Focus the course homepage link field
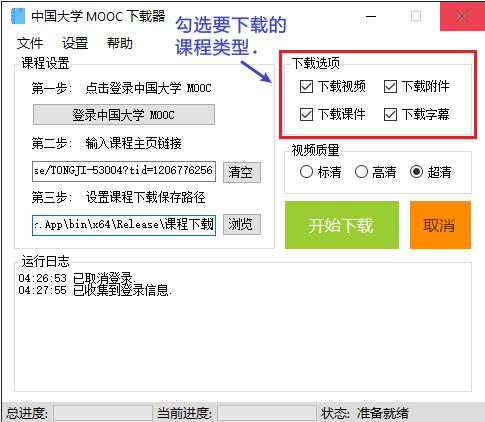485x422 pixels. click(124, 172)
